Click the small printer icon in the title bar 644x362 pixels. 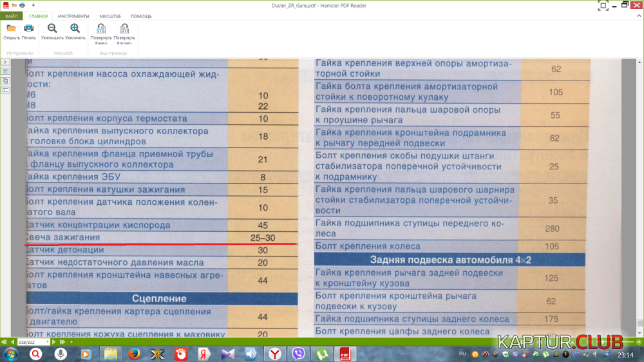coord(21,5)
